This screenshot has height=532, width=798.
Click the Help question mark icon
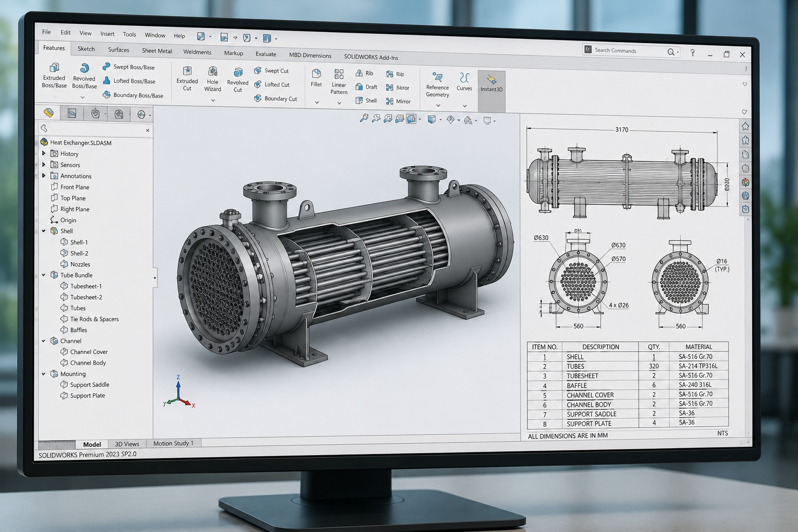pyautogui.click(x=693, y=52)
